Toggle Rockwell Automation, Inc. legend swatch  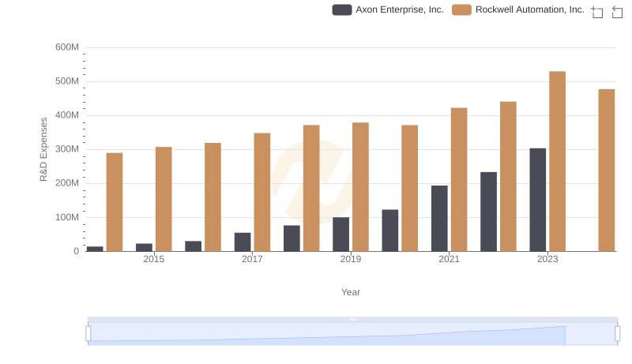coord(461,9)
